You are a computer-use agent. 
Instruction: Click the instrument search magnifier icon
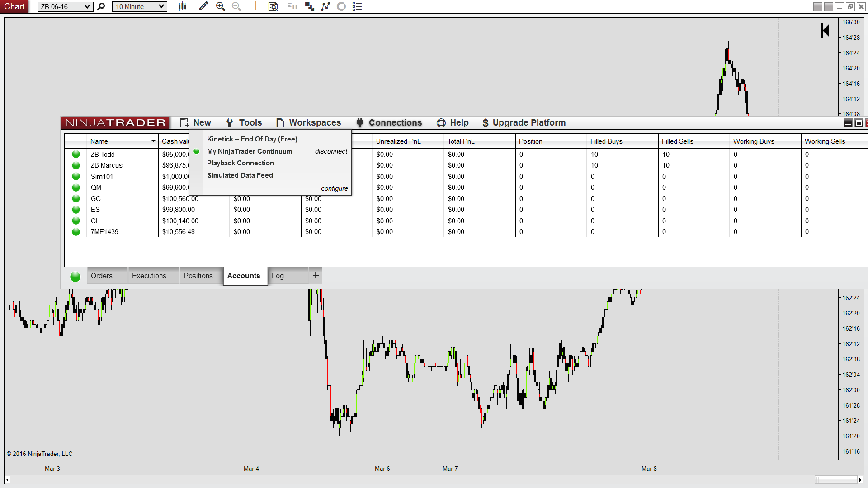click(x=101, y=6)
